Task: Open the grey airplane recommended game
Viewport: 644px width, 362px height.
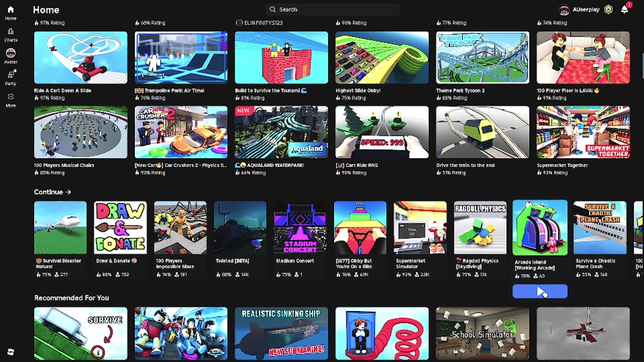Action: [x=583, y=333]
